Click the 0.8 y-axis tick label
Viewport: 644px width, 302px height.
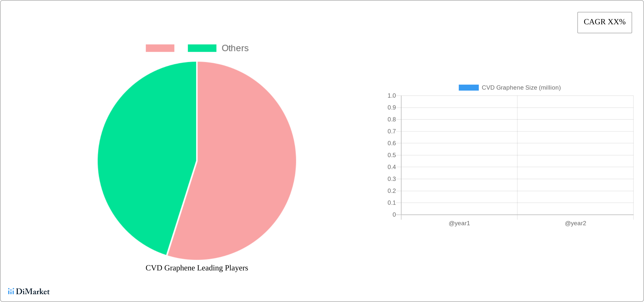coord(391,119)
